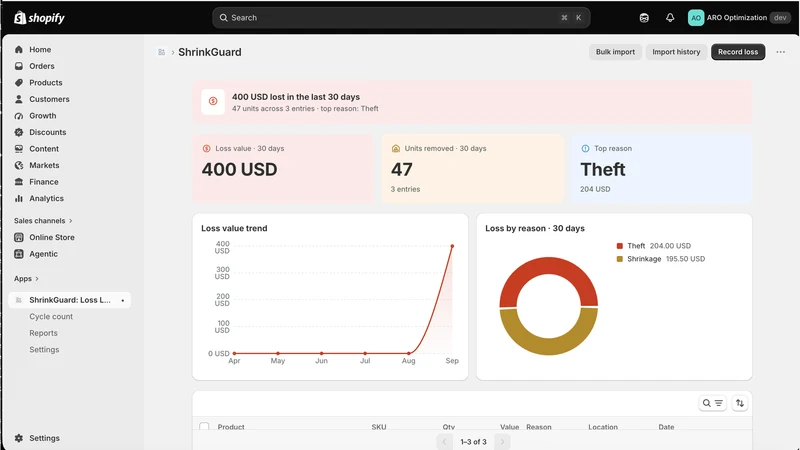The image size is (800, 450).
Task: Click the Aug data point on trend chart
Action: pos(409,353)
